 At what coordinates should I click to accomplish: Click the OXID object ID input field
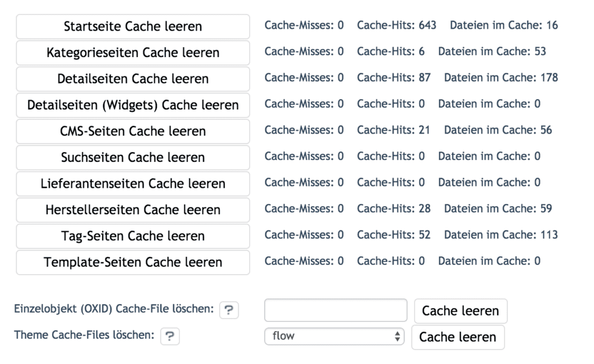click(x=336, y=310)
